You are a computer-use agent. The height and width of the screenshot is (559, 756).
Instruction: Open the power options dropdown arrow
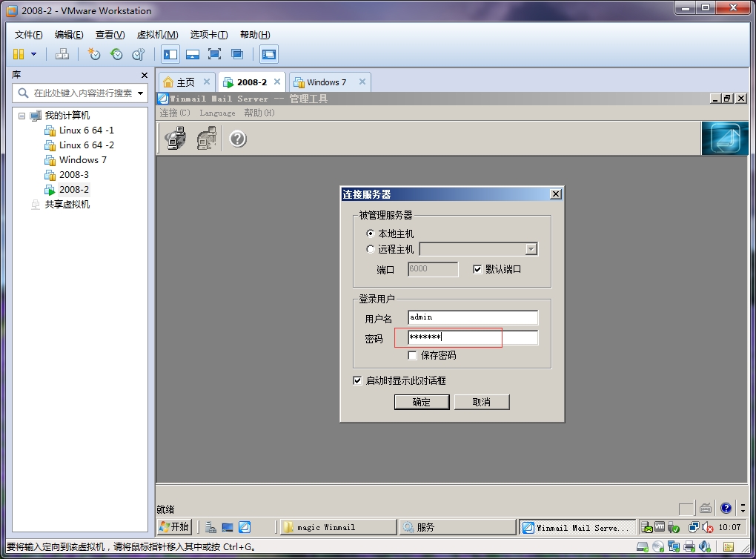[x=34, y=54]
